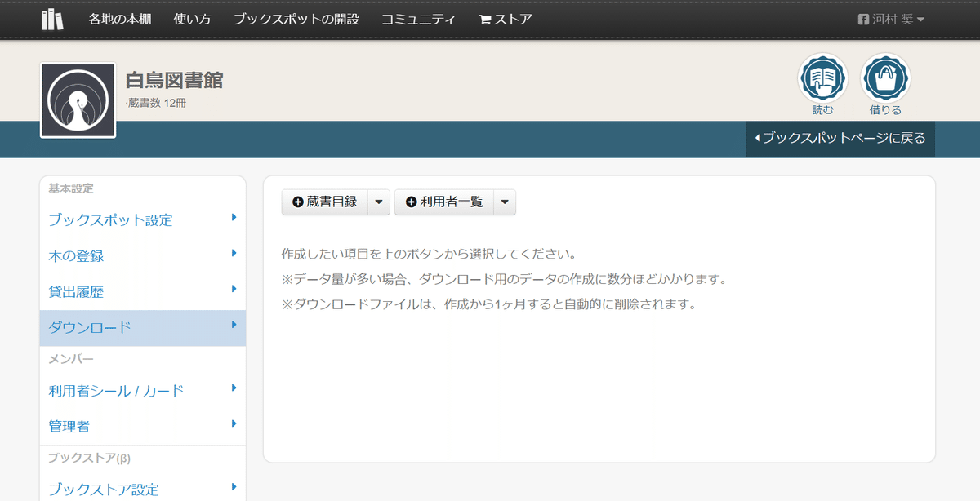Viewport: 980px width, 501px height.
Task: Click arrow beside ブックストア設定
Action: tap(234, 486)
